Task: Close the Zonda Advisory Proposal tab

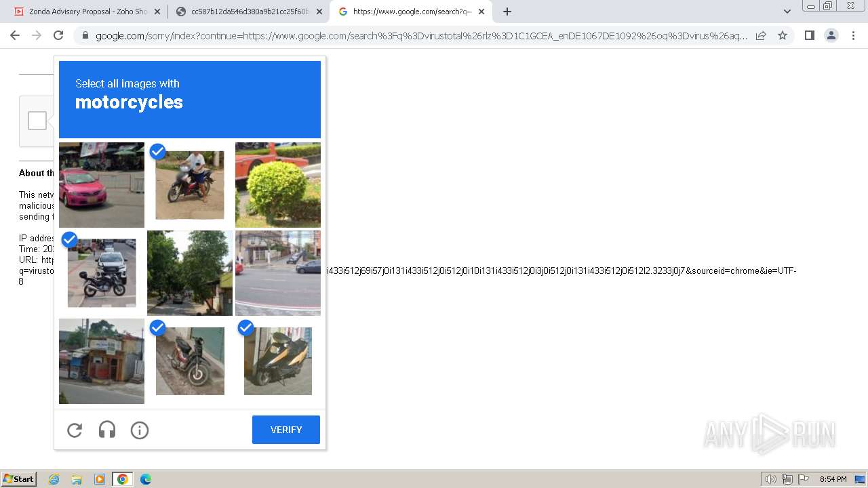Action: pos(157,12)
